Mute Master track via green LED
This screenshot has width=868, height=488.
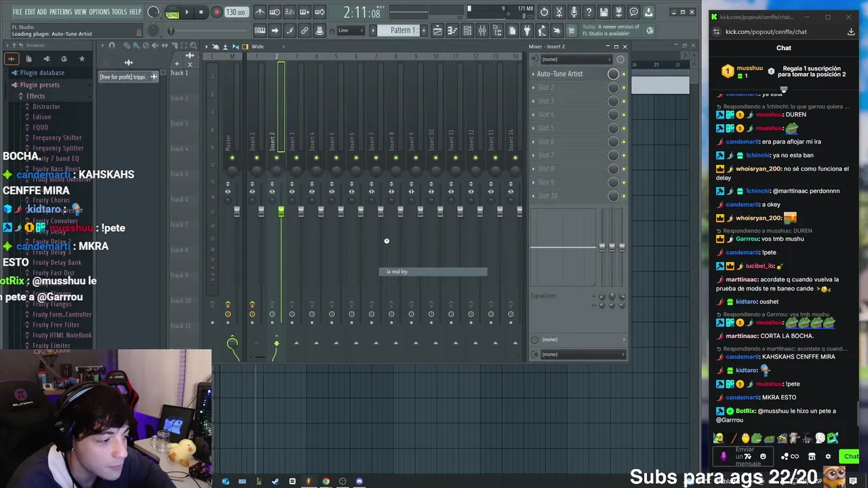tap(232, 158)
